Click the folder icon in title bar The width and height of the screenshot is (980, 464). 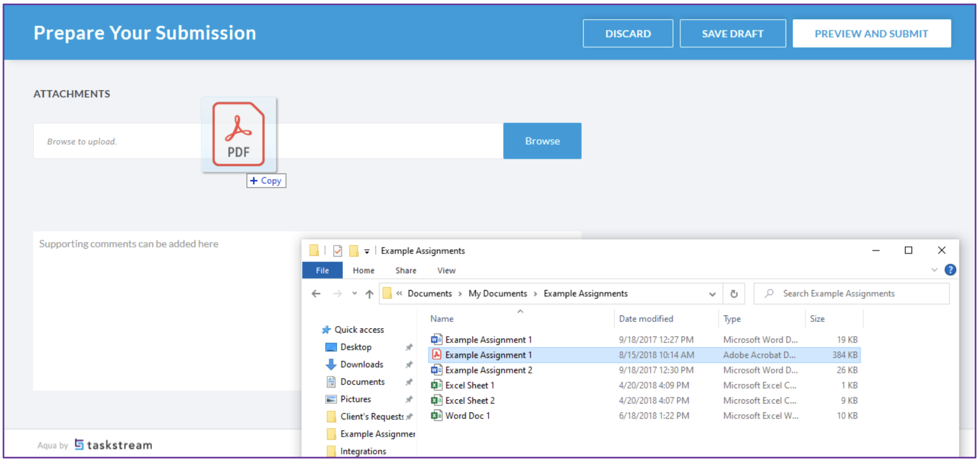click(314, 250)
